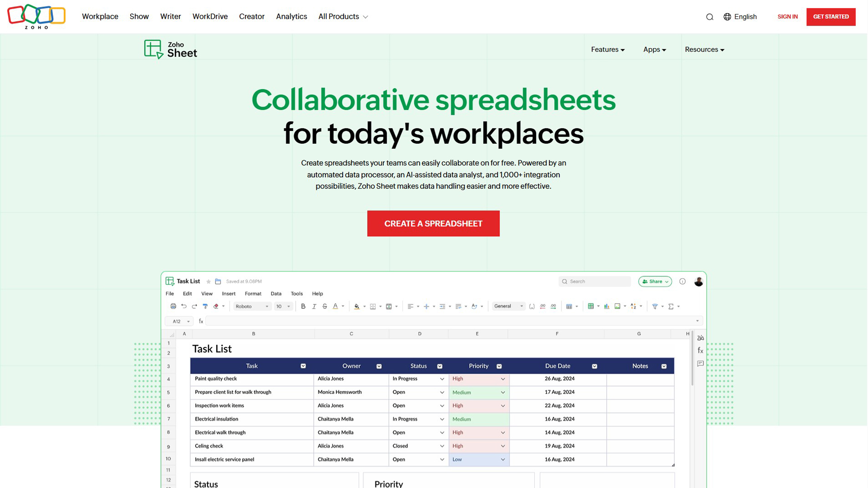
Task: Expand the Apps dropdown
Action: coord(655,50)
